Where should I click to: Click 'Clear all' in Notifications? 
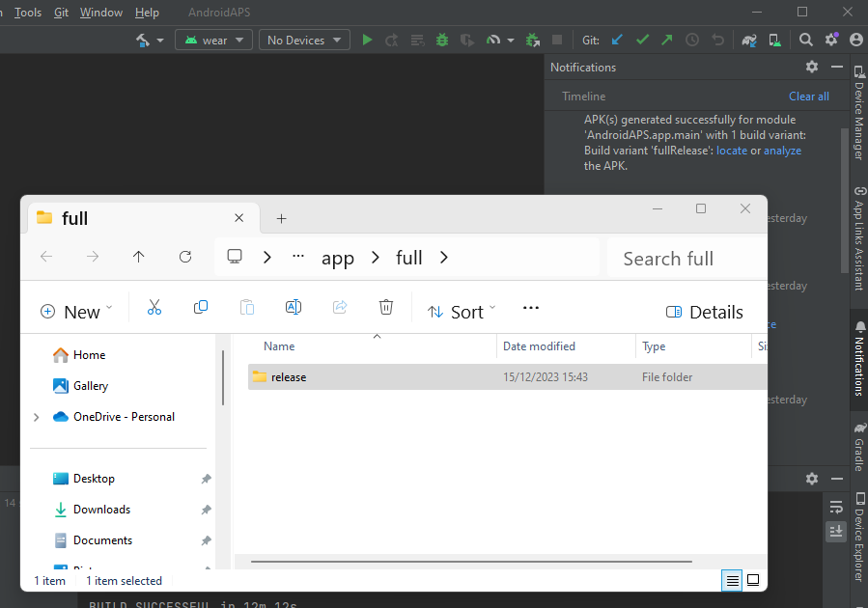tap(809, 97)
